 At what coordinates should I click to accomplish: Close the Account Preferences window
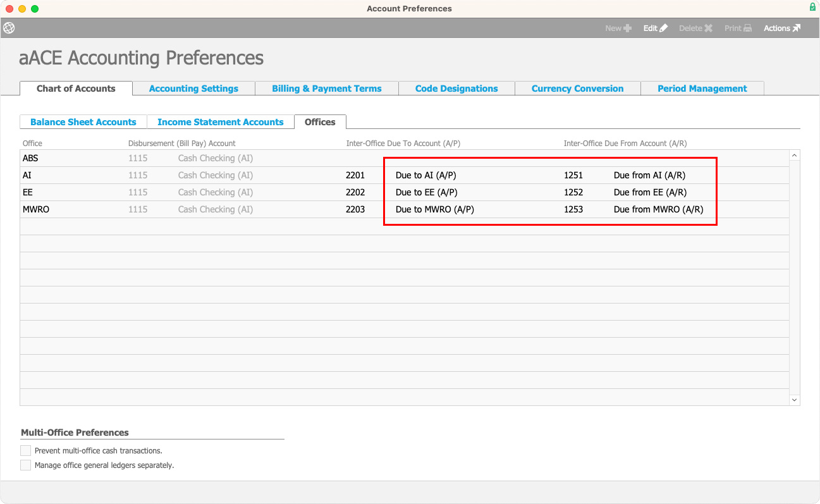tap(9, 9)
